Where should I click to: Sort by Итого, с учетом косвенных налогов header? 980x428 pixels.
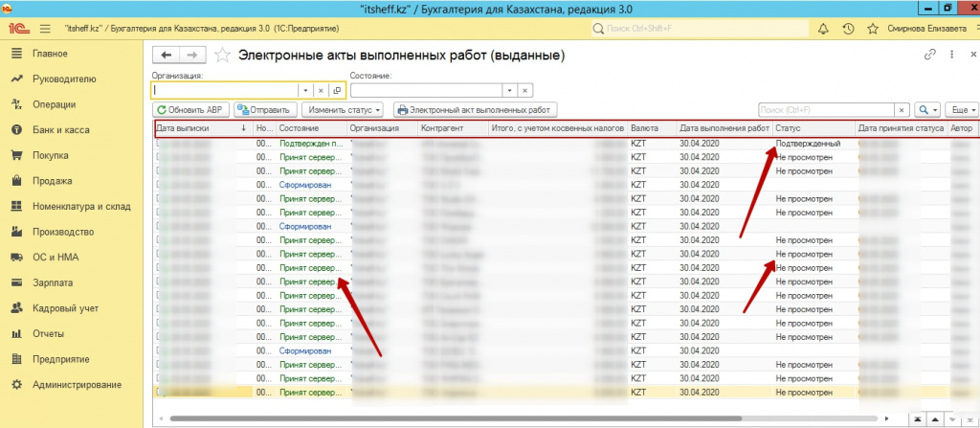coord(558,127)
